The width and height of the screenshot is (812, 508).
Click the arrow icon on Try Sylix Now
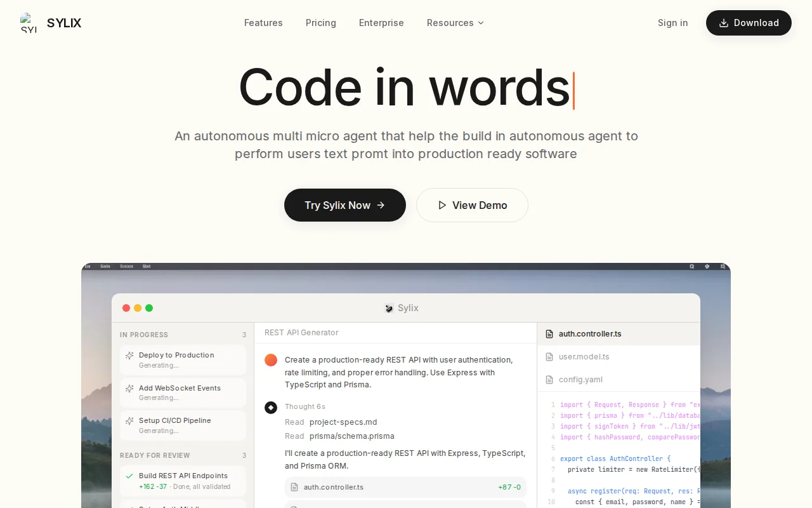[x=381, y=205]
